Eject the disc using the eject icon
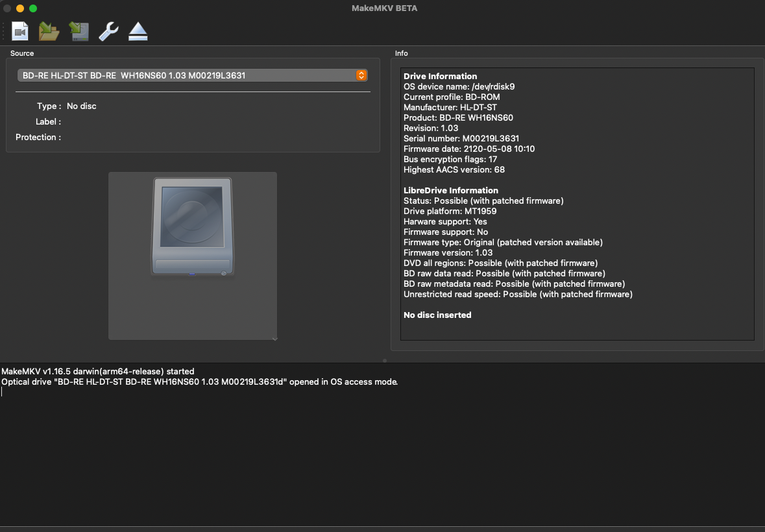 pyautogui.click(x=137, y=30)
